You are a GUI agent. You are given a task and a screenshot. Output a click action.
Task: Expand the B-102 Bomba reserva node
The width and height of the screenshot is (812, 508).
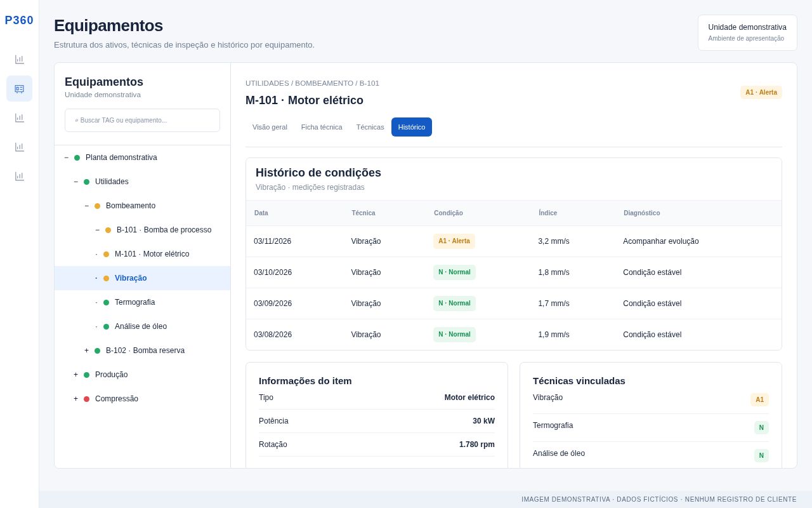pyautogui.click(x=87, y=351)
